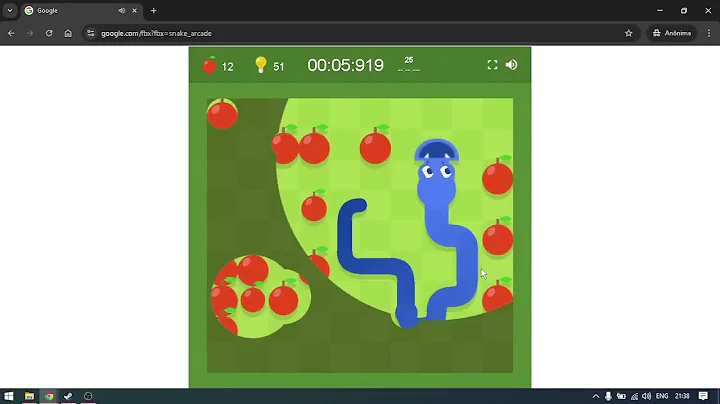Viewport: 720px width, 404px height.
Task: Open the clock showing 21:38
Action: (682, 396)
